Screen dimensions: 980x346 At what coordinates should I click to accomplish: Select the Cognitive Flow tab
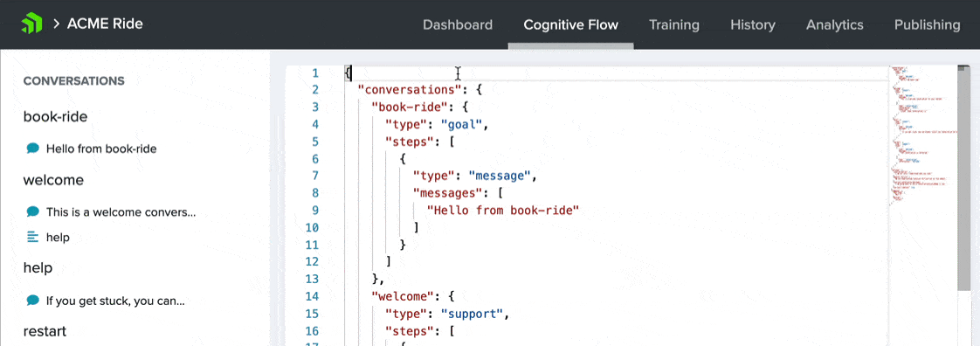[570, 25]
